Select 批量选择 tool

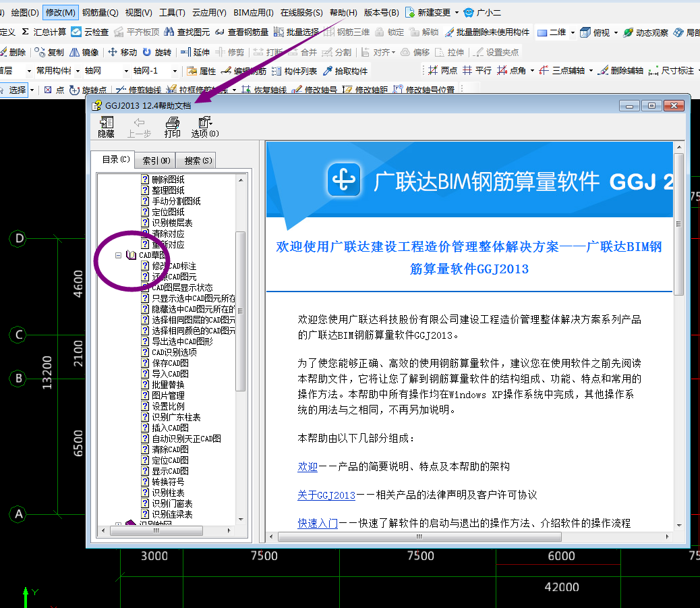pyautogui.click(x=297, y=32)
